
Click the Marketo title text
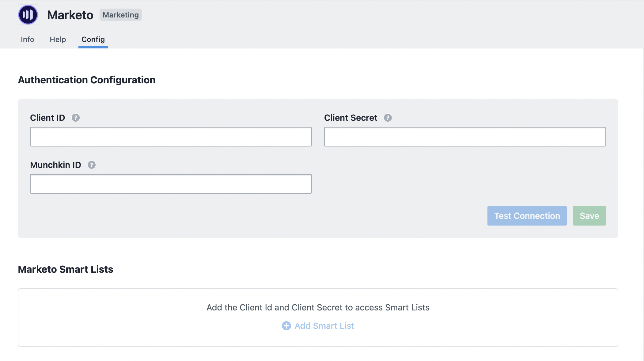coord(70,15)
